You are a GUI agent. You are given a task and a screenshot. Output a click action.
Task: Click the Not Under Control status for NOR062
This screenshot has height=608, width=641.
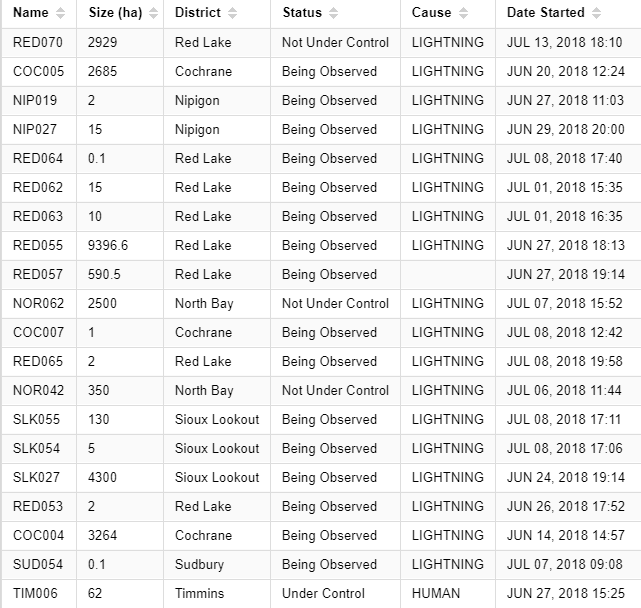335,303
